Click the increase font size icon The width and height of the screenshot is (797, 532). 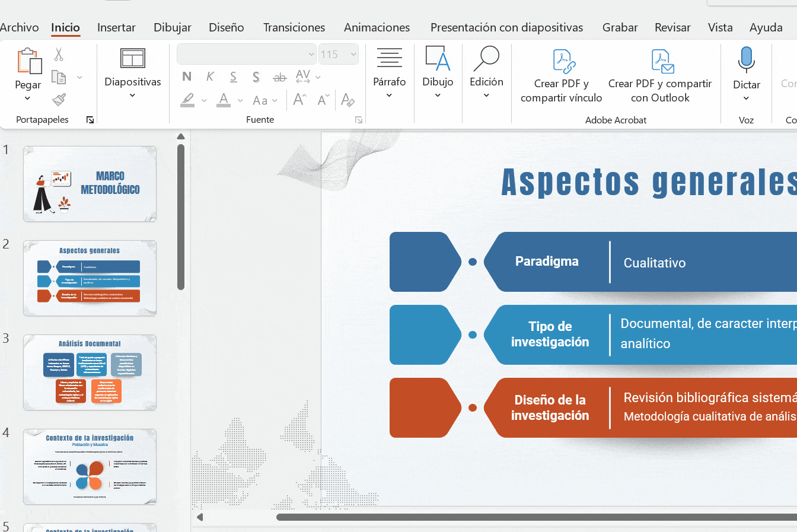(300, 100)
